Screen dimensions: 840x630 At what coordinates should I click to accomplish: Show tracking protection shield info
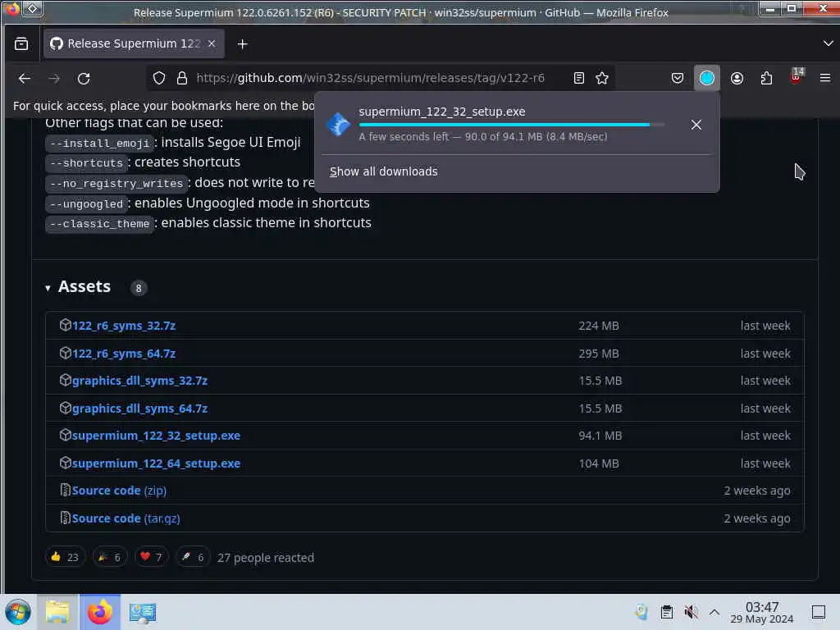pyautogui.click(x=159, y=78)
